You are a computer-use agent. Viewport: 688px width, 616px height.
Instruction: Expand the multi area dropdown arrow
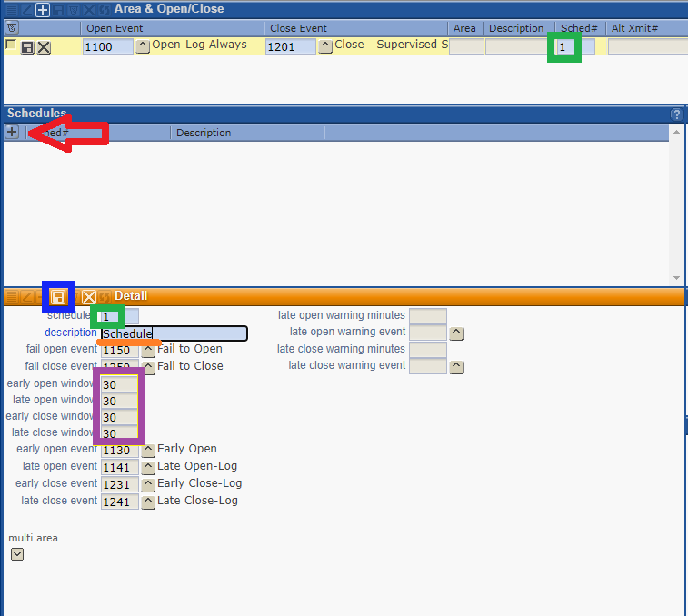tap(17, 554)
